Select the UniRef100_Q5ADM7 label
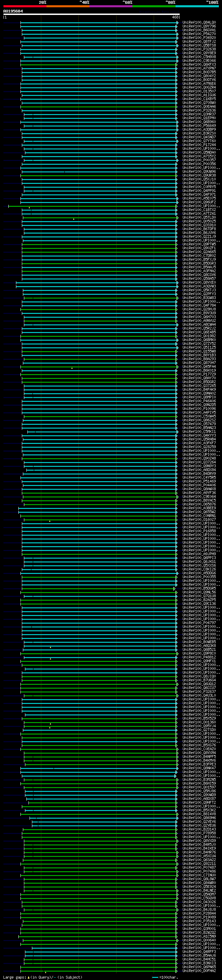 click(x=199, y=894)
